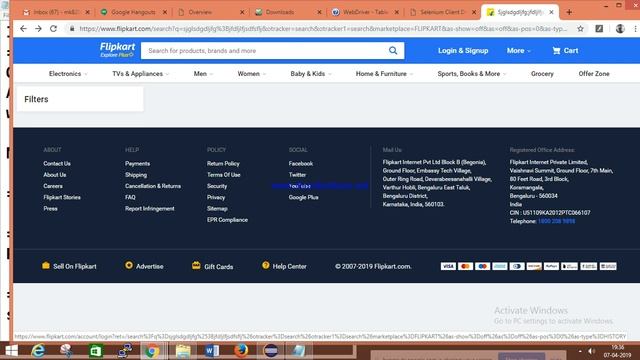Open the Flipkart Stories link
This screenshot has height=360, width=640.
(x=62, y=197)
